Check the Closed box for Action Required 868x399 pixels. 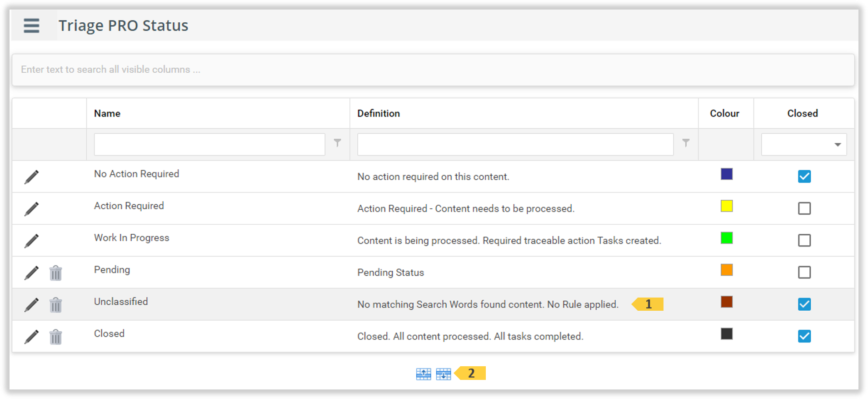(804, 208)
